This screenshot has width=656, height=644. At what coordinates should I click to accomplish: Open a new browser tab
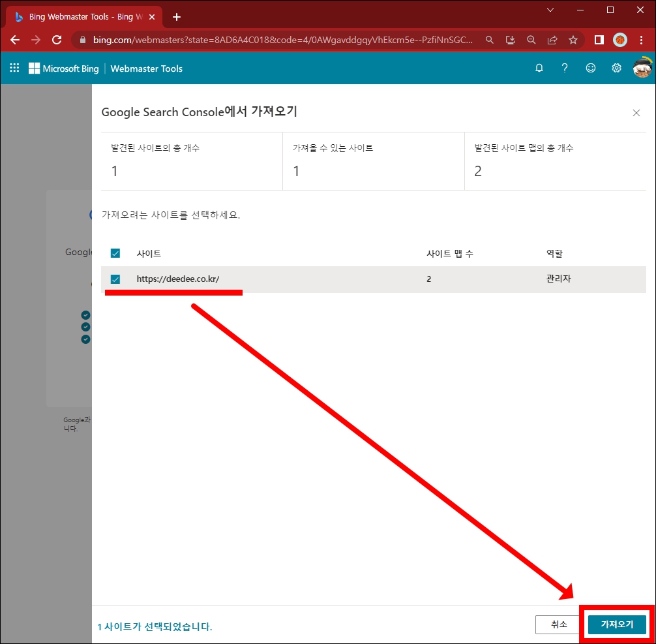click(x=177, y=17)
